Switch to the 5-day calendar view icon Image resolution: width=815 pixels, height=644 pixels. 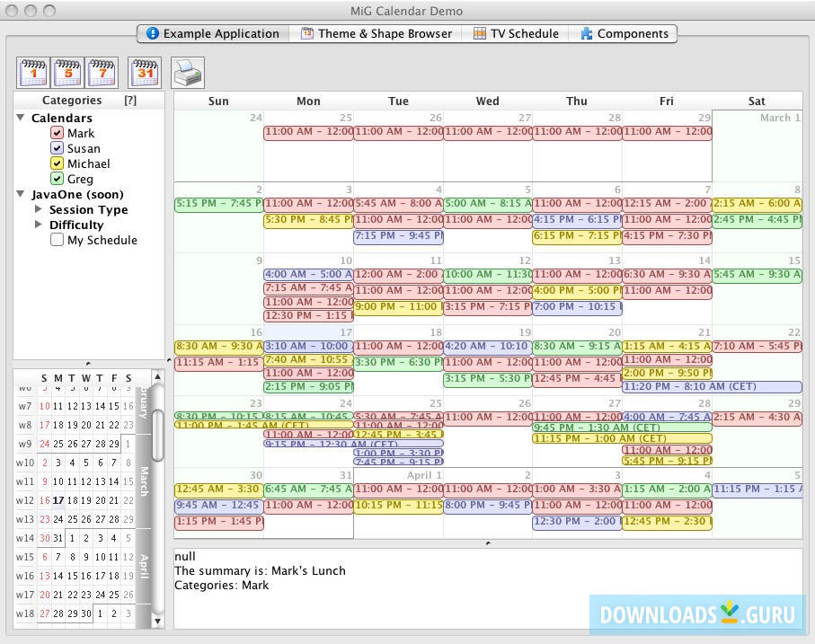pos(67,73)
